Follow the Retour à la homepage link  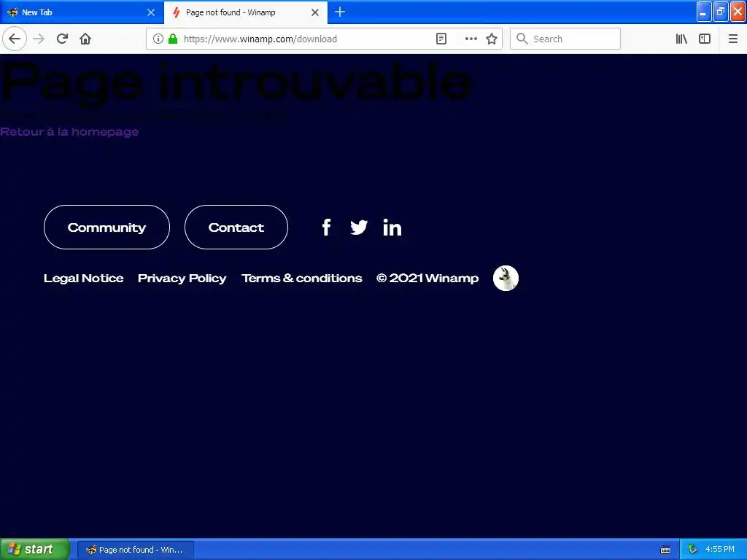pos(69,131)
